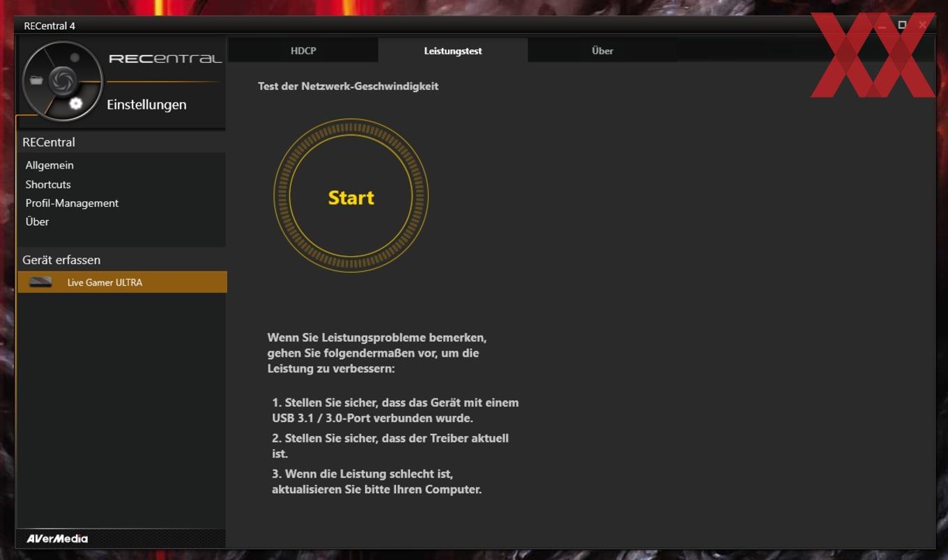Viewport: 948px width, 560px height.
Task: Select the Live Gamer ULTRA device entry
Action: pyautogui.click(x=122, y=282)
